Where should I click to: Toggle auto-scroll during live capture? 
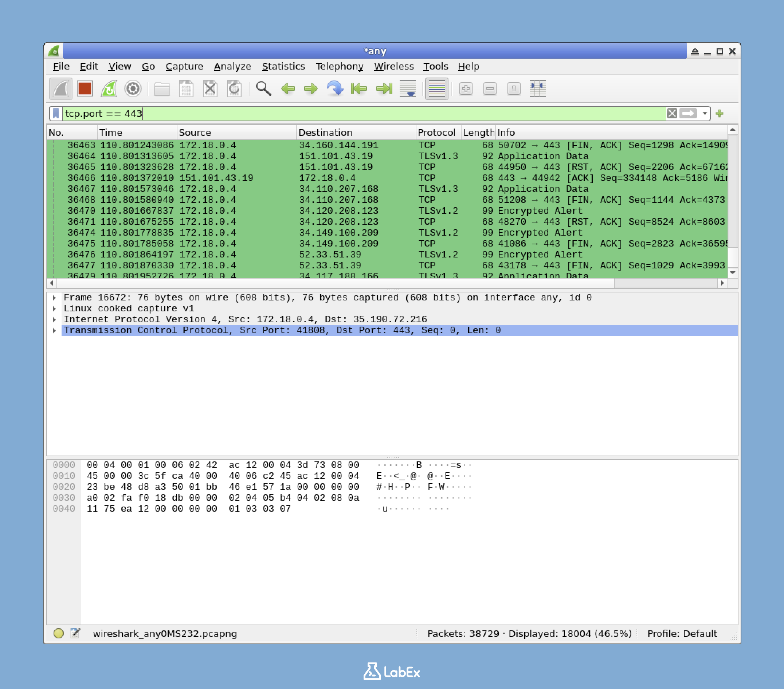pos(407,88)
